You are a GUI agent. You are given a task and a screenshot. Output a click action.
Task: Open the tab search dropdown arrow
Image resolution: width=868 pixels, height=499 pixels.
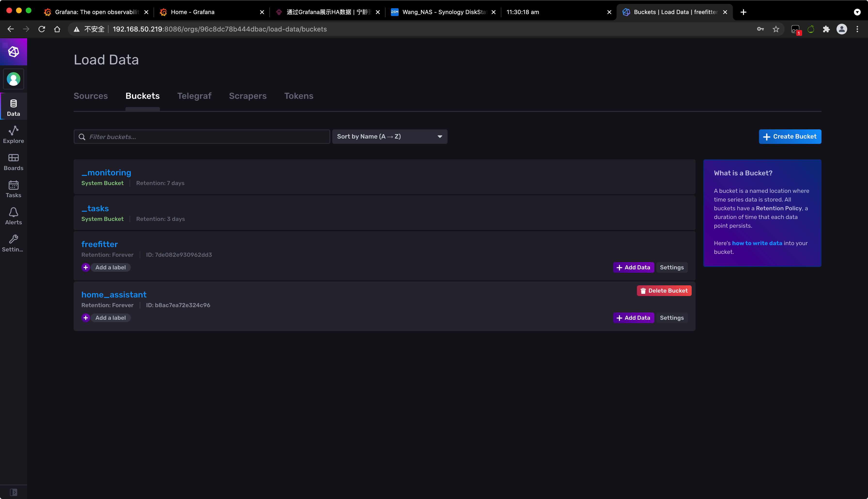pyautogui.click(x=857, y=12)
